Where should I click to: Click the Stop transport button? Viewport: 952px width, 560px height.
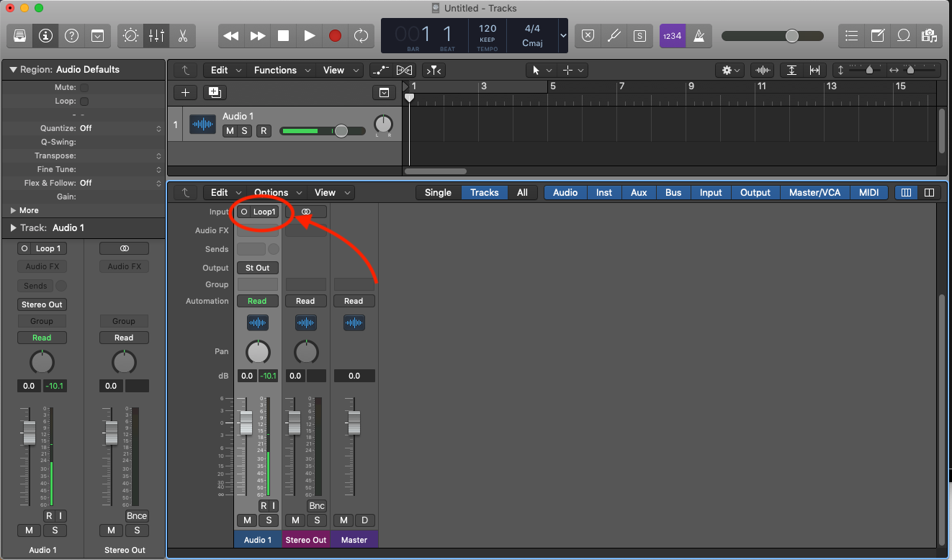point(283,35)
